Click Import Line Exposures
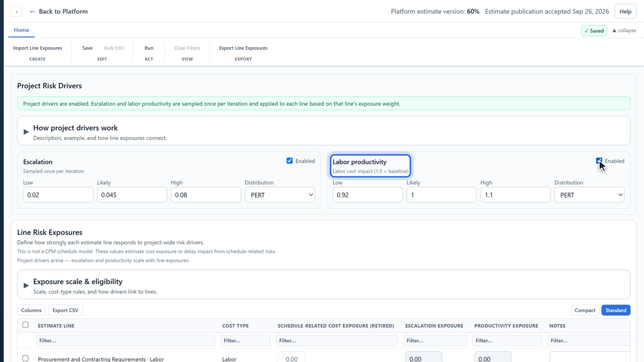This screenshot has height=362, width=644. point(38,48)
